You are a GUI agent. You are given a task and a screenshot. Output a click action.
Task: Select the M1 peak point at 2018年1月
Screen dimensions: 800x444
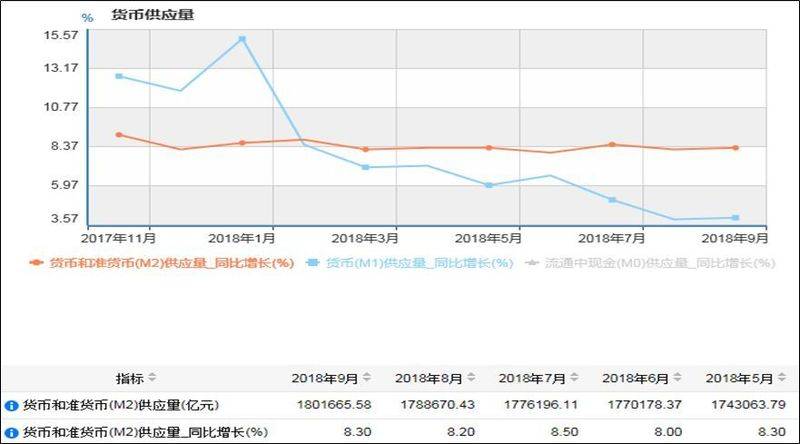(242, 39)
